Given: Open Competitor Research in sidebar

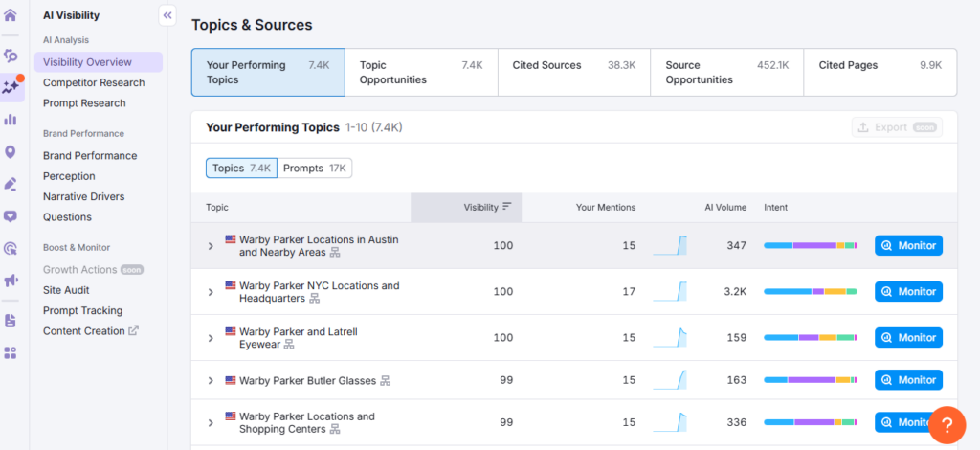Looking at the screenshot, I should 94,82.
